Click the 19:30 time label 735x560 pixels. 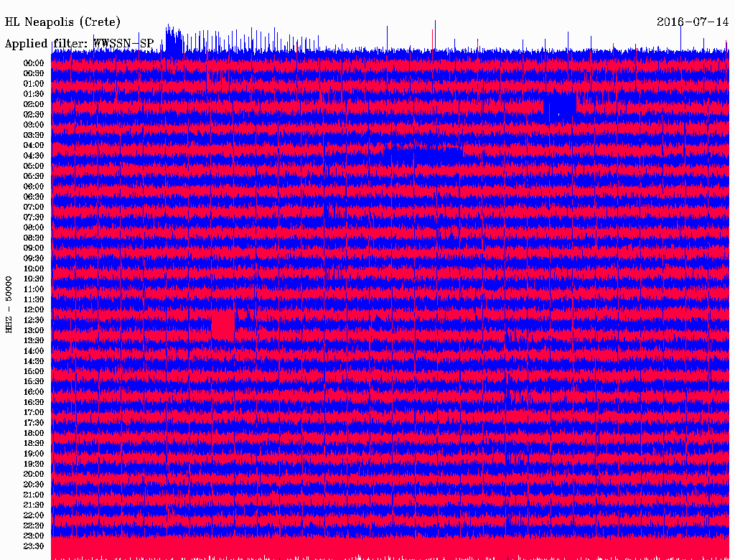click(x=34, y=464)
